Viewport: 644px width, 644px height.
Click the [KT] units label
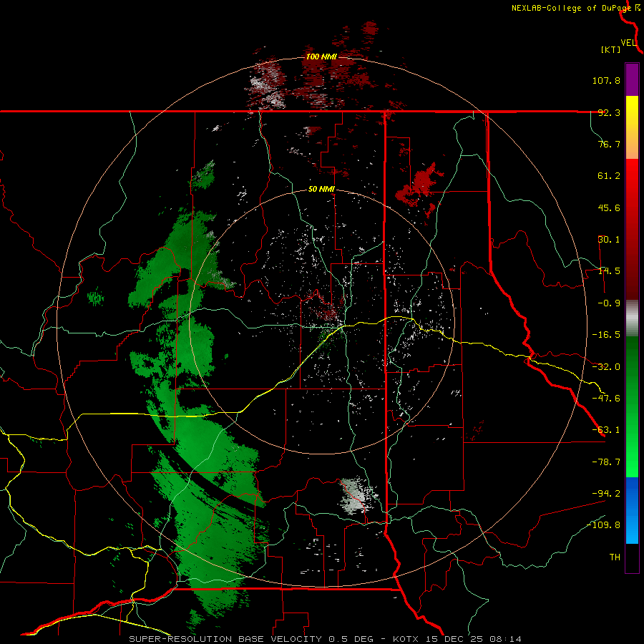click(611, 49)
